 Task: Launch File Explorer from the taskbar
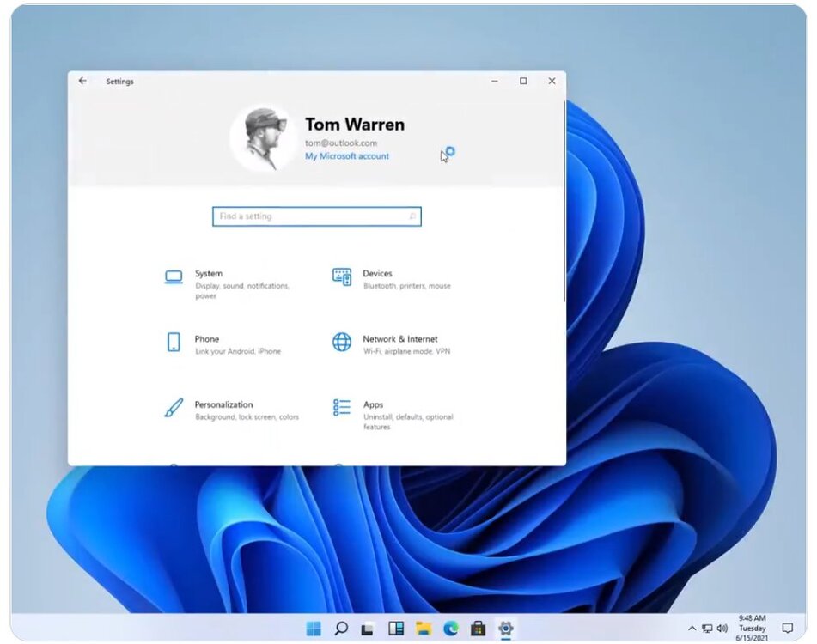(424, 629)
